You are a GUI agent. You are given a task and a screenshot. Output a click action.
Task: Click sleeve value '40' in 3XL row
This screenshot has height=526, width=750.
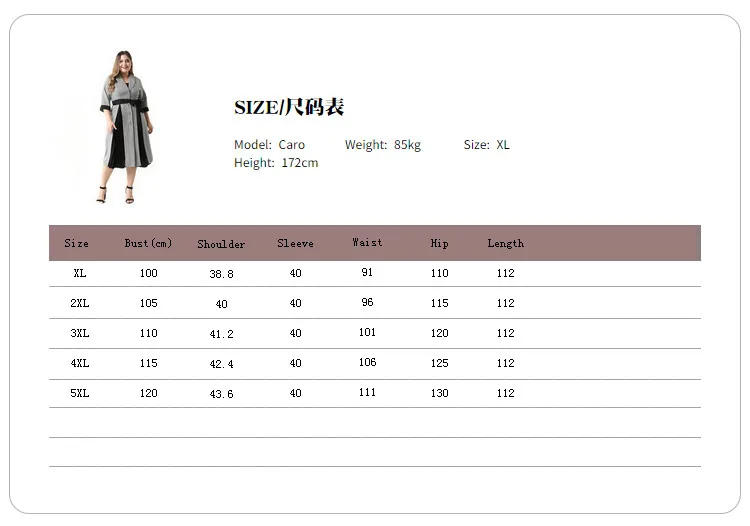pos(296,334)
